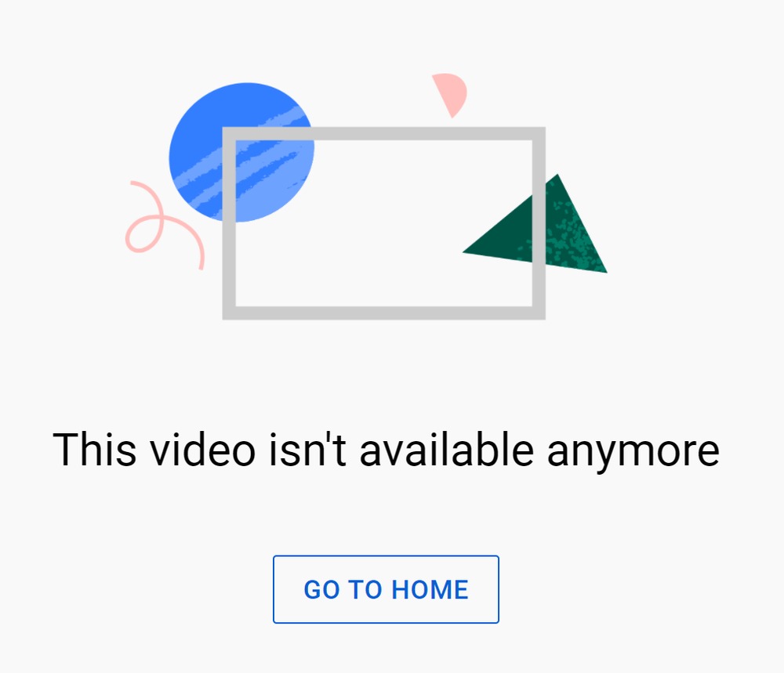Screen dimensions: 784x673
Task: Click the right edge of gray frame
Action: point(539,223)
